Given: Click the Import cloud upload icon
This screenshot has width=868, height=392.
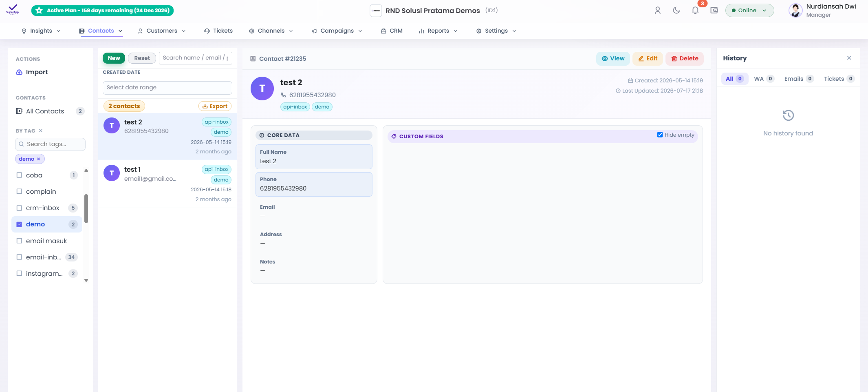Looking at the screenshot, I should tap(19, 72).
